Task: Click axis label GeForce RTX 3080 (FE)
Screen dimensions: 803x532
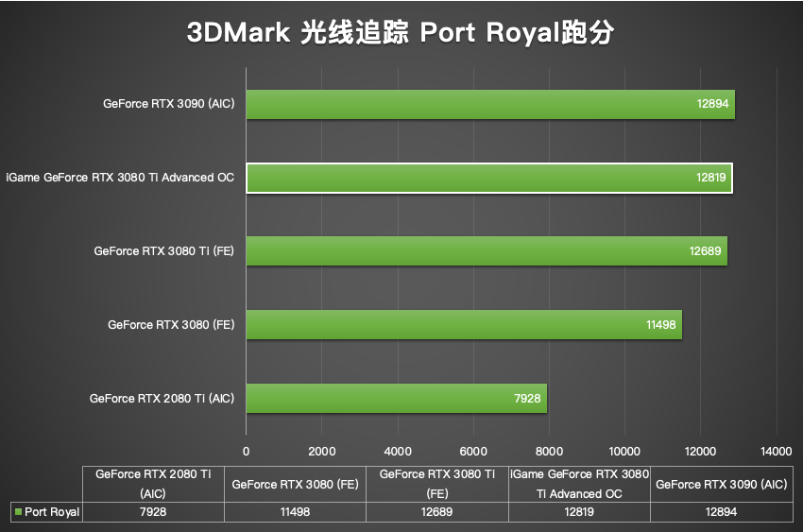Action: tap(171, 325)
